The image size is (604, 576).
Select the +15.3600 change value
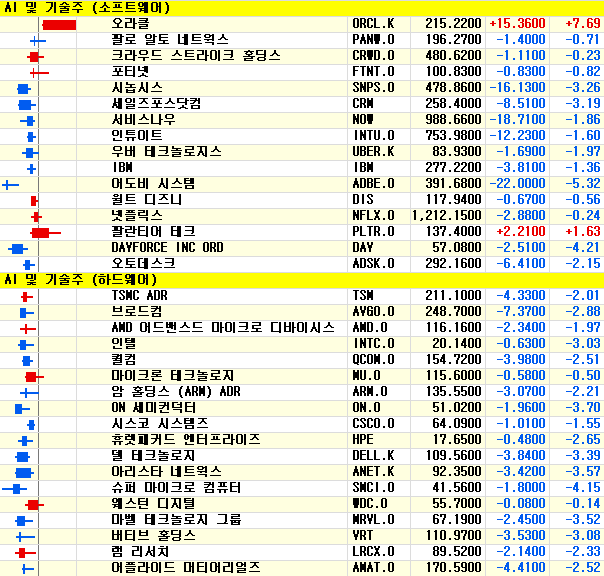[x=517, y=24]
